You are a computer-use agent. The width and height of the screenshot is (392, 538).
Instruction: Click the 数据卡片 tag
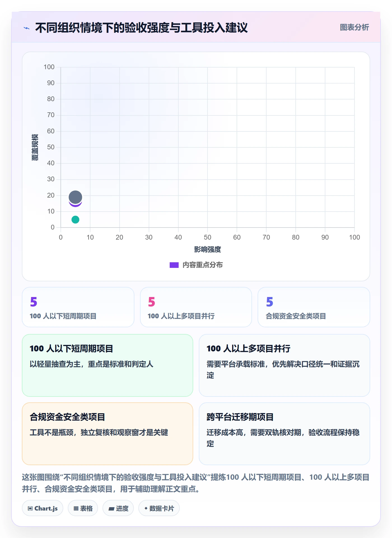point(159,508)
